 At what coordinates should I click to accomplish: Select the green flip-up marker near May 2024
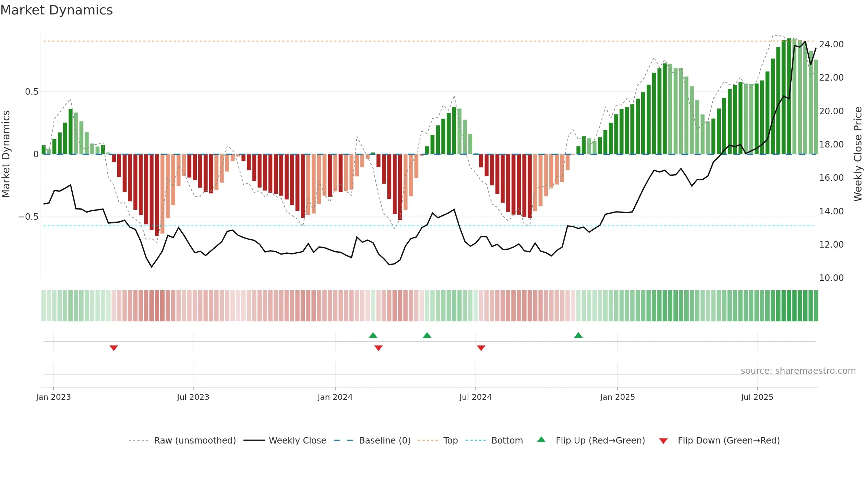click(x=427, y=335)
